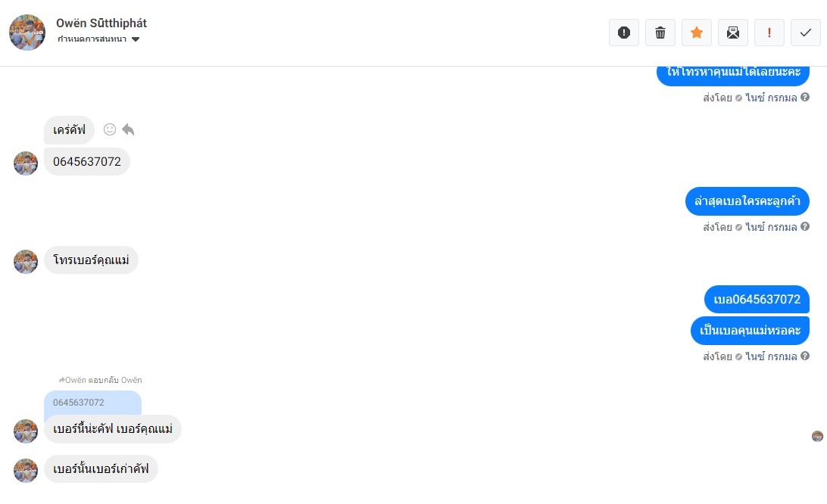Screen dimensions: 827x504
Task: Flag conversation with red exclamation mark
Action: point(769,33)
